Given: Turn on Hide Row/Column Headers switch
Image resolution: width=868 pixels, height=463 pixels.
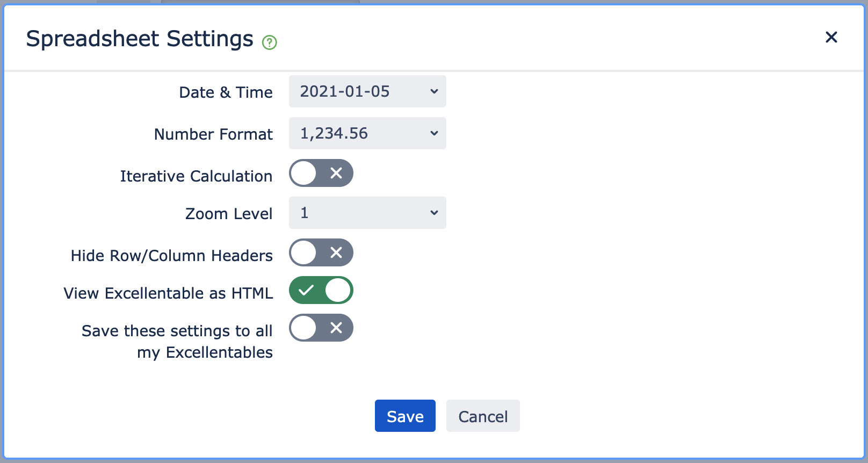Looking at the screenshot, I should coord(321,252).
